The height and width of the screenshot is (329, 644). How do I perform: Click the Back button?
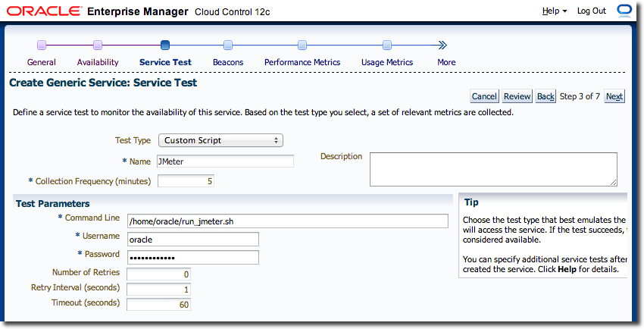point(546,96)
